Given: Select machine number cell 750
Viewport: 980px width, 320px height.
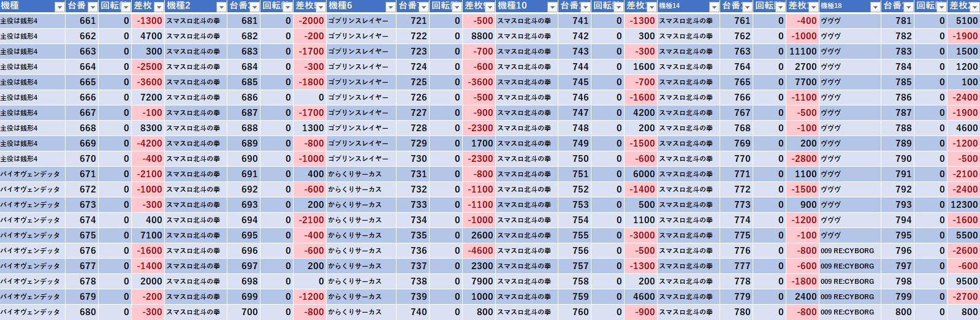Looking at the screenshot, I should coord(575,159).
